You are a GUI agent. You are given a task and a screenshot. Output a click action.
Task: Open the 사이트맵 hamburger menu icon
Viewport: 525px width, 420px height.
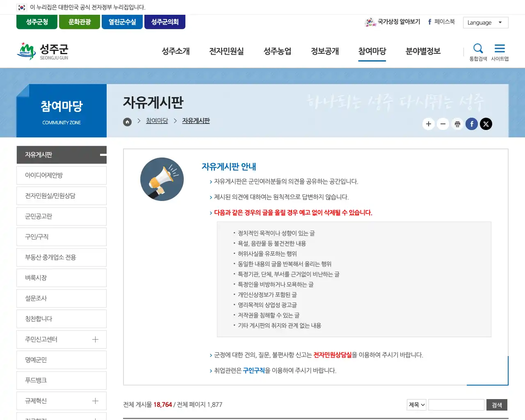pos(500,52)
